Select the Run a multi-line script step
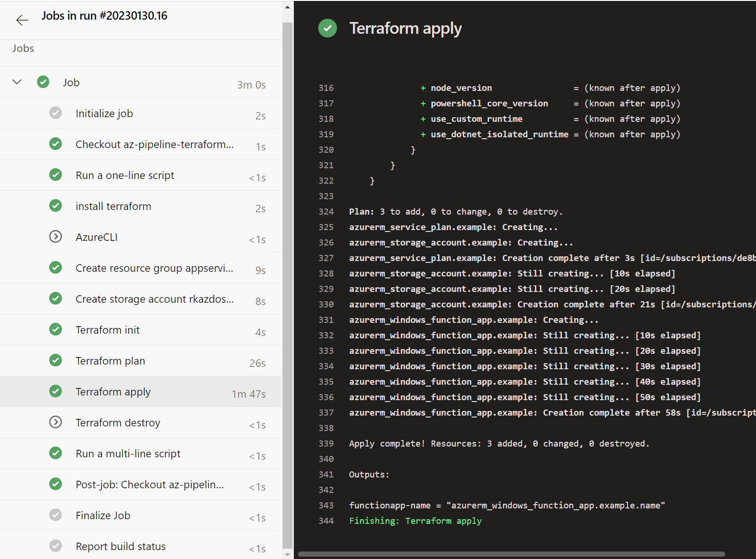The height and width of the screenshot is (559, 756). (128, 454)
